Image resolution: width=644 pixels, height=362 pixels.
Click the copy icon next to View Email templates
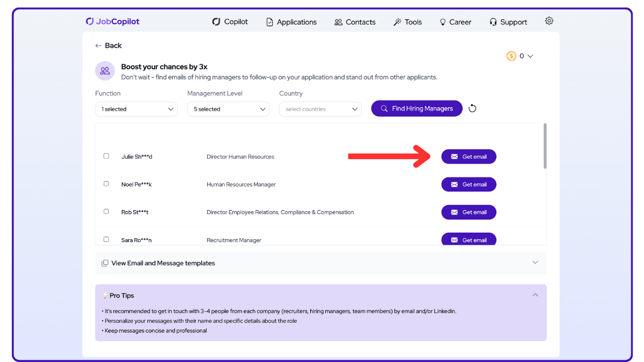tap(105, 263)
